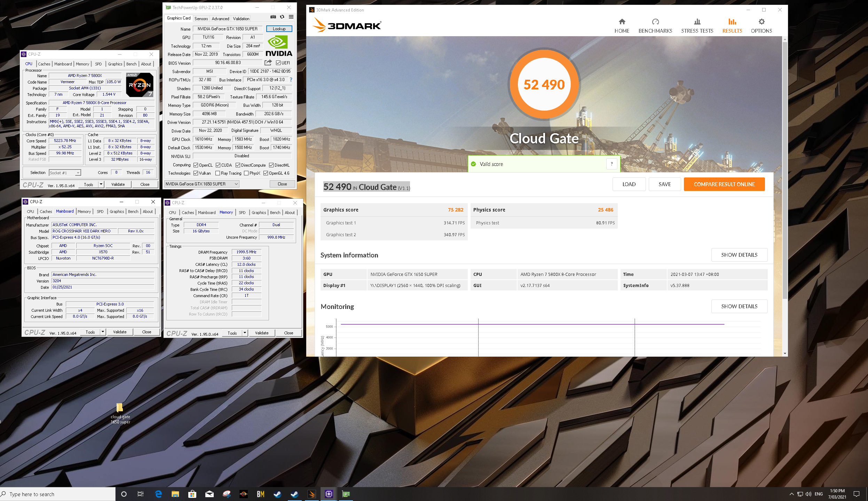Click the NVIDIA logo in GPU-Z

coord(279,46)
